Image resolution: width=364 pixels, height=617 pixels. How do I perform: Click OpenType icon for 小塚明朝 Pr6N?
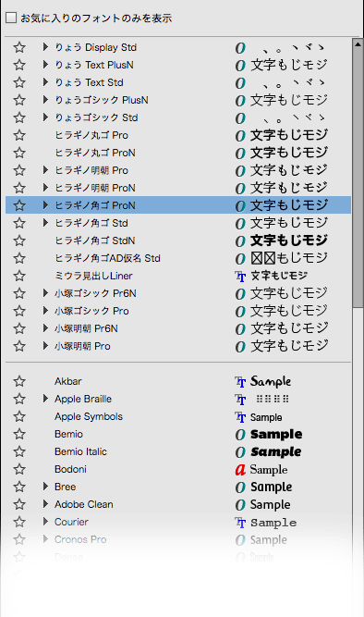click(240, 329)
